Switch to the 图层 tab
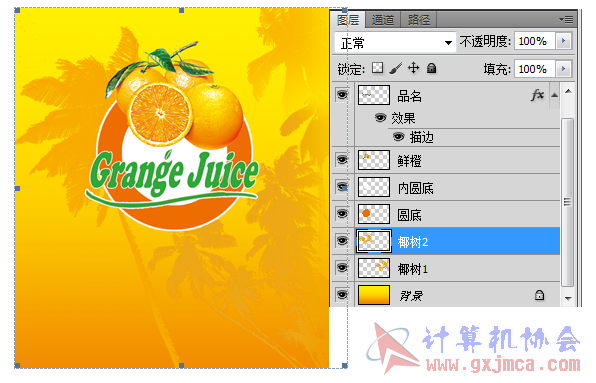Screen dimensions: 596x383 (348, 19)
